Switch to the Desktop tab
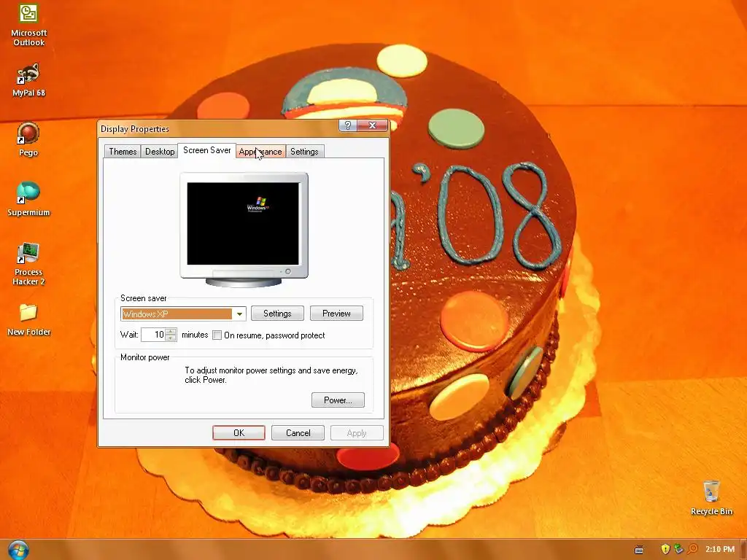 [x=160, y=152]
